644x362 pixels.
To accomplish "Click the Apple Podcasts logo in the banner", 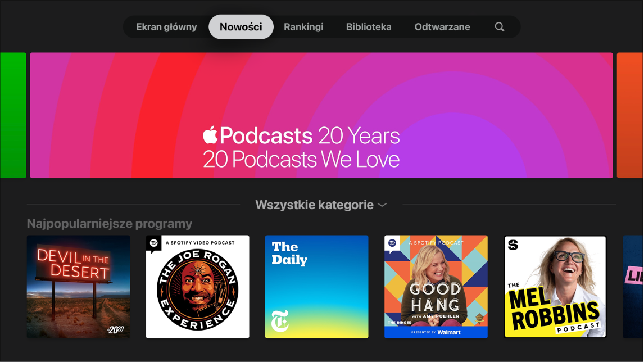I will click(211, 135).
